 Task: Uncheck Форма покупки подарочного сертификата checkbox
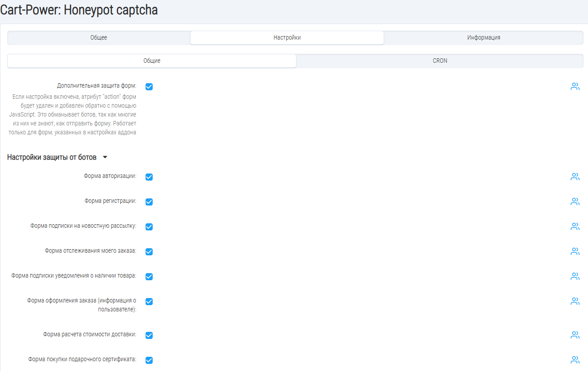tap(149, 360)
